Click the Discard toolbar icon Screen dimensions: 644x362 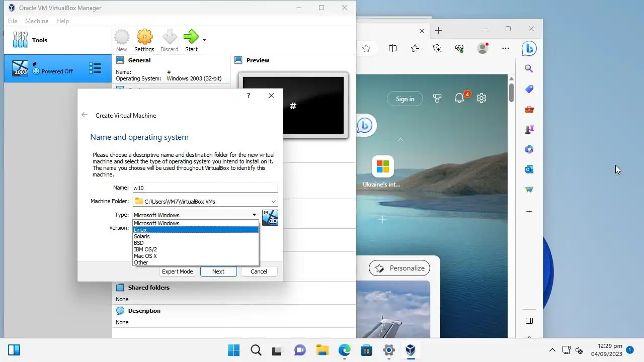click(x=170, y=40)
